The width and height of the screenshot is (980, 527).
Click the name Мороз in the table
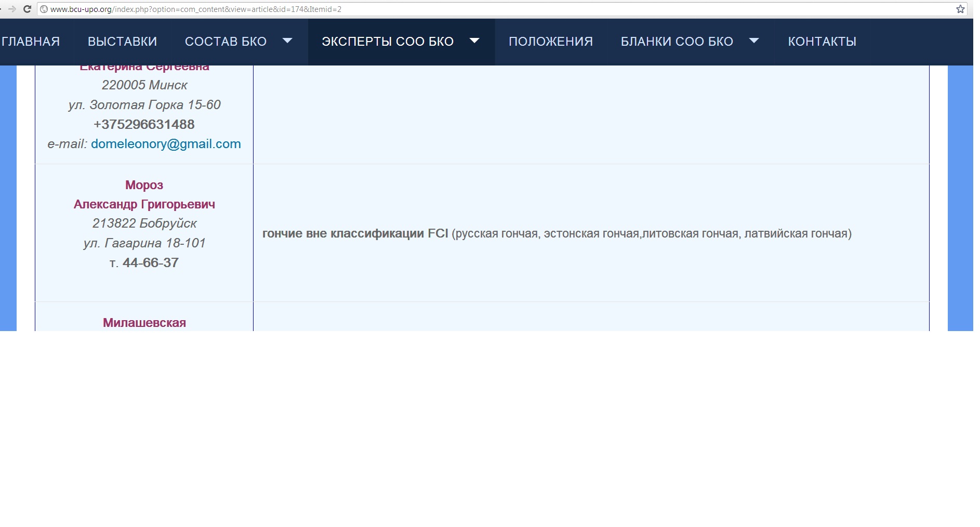click(x=144, y=185)
